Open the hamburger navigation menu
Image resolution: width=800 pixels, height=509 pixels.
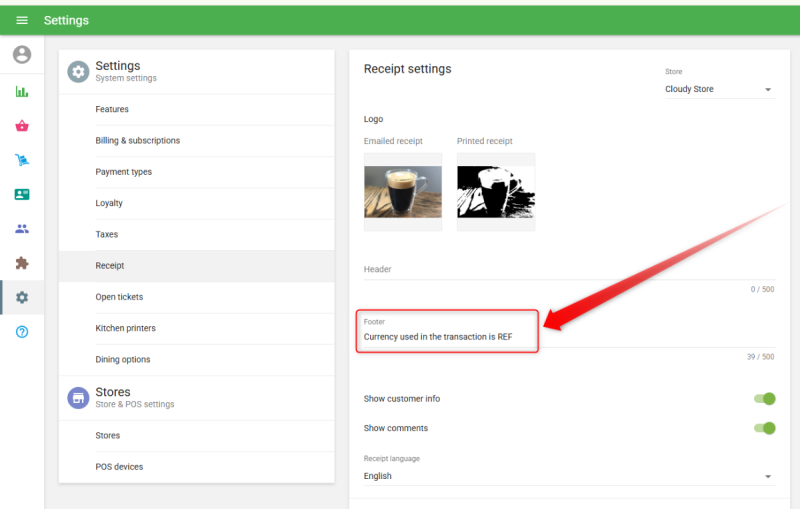(x=22, y=20)
